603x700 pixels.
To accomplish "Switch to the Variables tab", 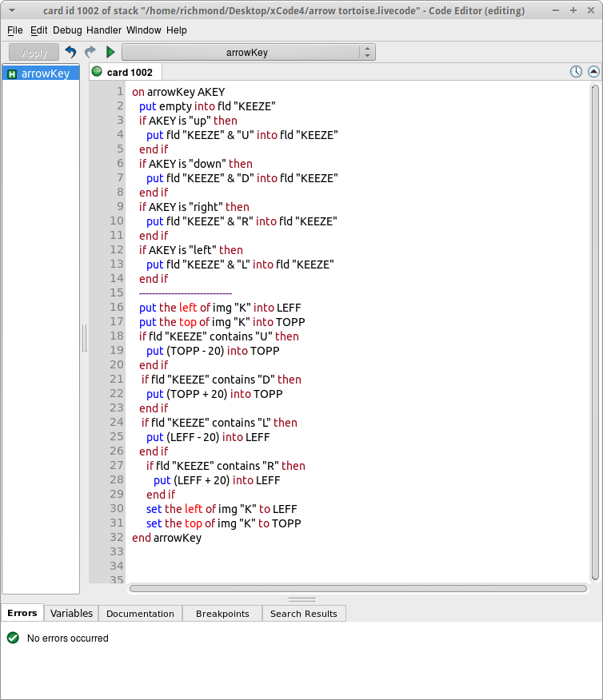I will (x=71, y=614).
